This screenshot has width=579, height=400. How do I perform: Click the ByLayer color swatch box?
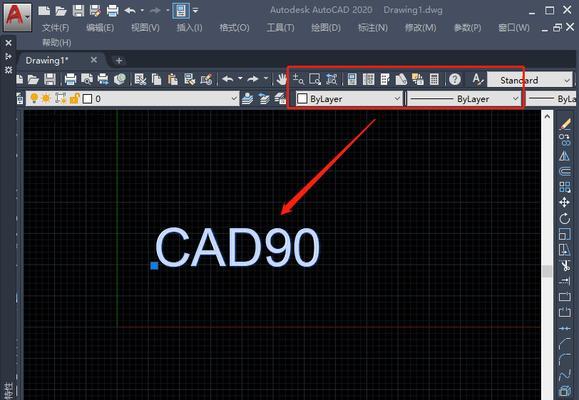(302, 99)
